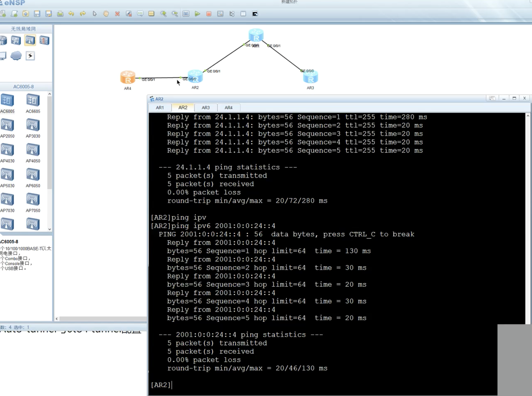Click the terminal window dock button
Image resolution: width=532 pixels, height=396 pixels.
[492, 98]
